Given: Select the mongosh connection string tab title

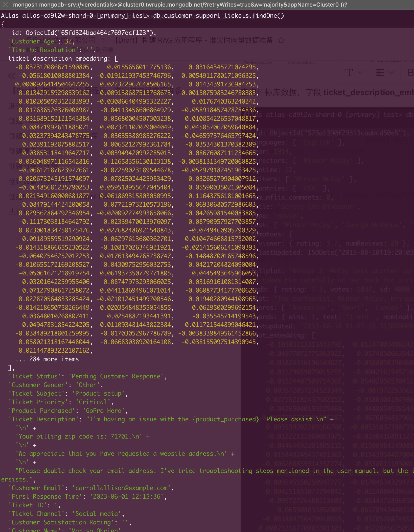Looking at the screenshot, I should [180, 5].
